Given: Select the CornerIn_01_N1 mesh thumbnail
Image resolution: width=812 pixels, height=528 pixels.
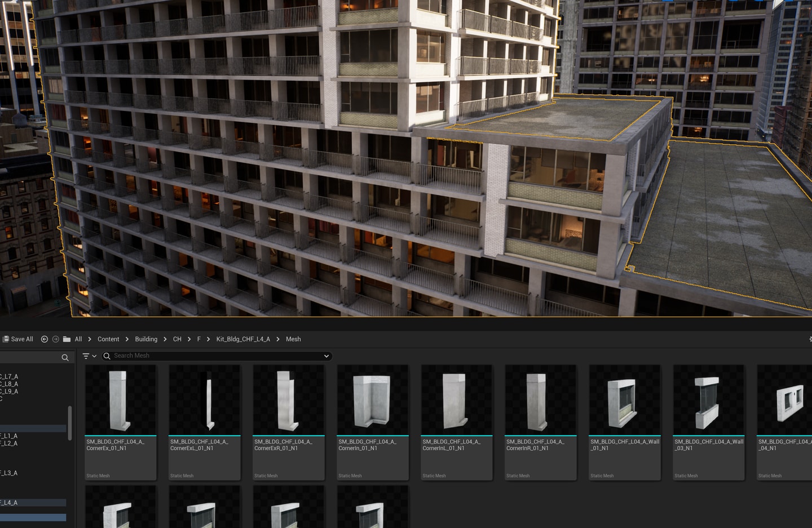Looking at the screenshot, I should point(373,400).
